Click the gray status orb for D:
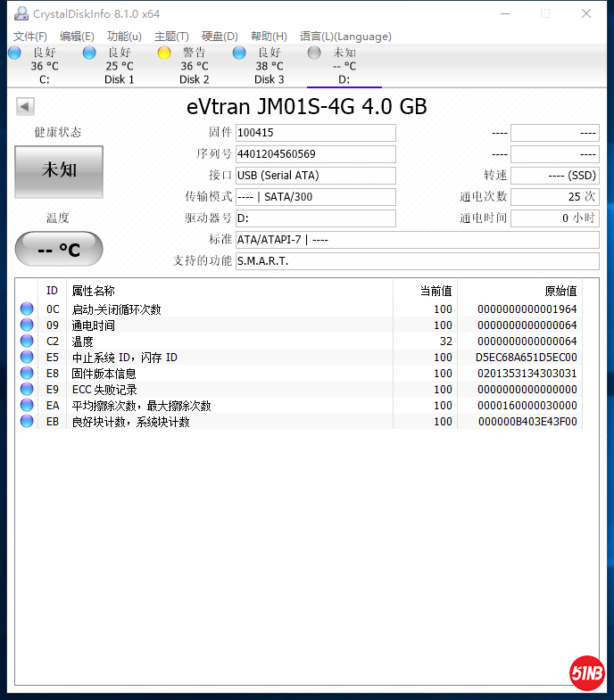The height and width of the screenshot is (700, 614). tap(314, 53)
